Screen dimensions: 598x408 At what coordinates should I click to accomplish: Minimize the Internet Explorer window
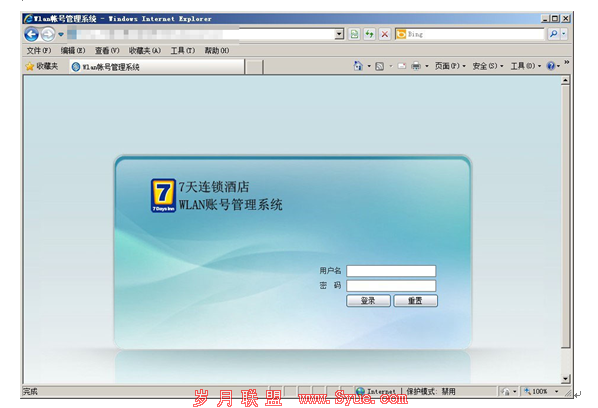point(545,18)
